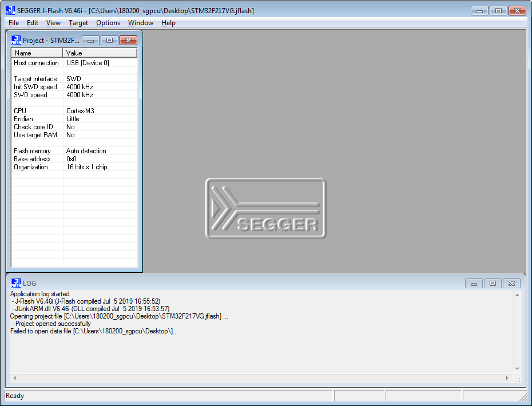Select the Cortex-M3 value
This screenshot has height=406, width=532.
[81, 111]
